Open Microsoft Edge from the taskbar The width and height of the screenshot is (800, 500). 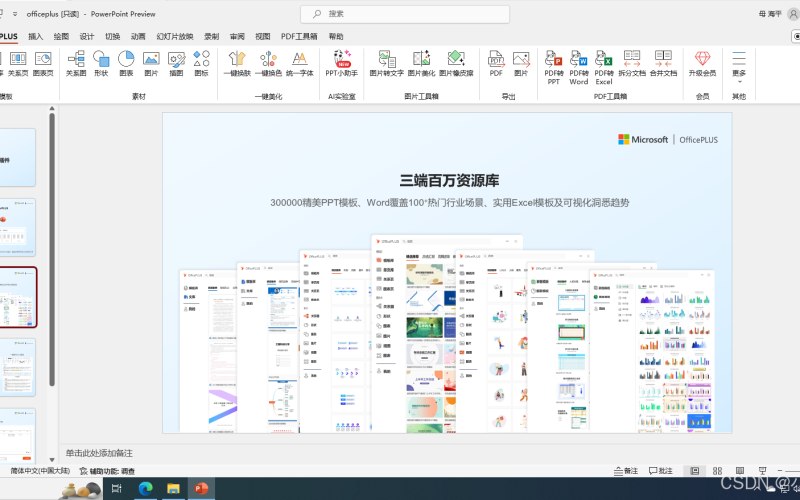point(145,488)
